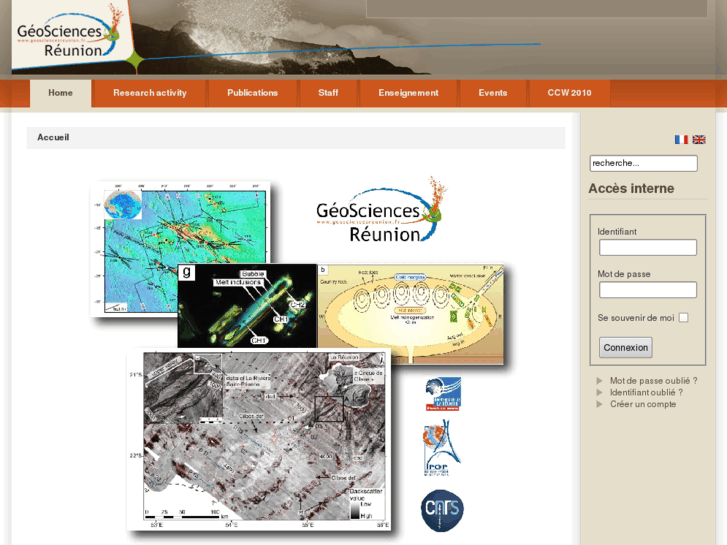Viewport: 727px width, 545px height.
Task: Follow the Identifiant oublié link
Action: coord(646,392)
